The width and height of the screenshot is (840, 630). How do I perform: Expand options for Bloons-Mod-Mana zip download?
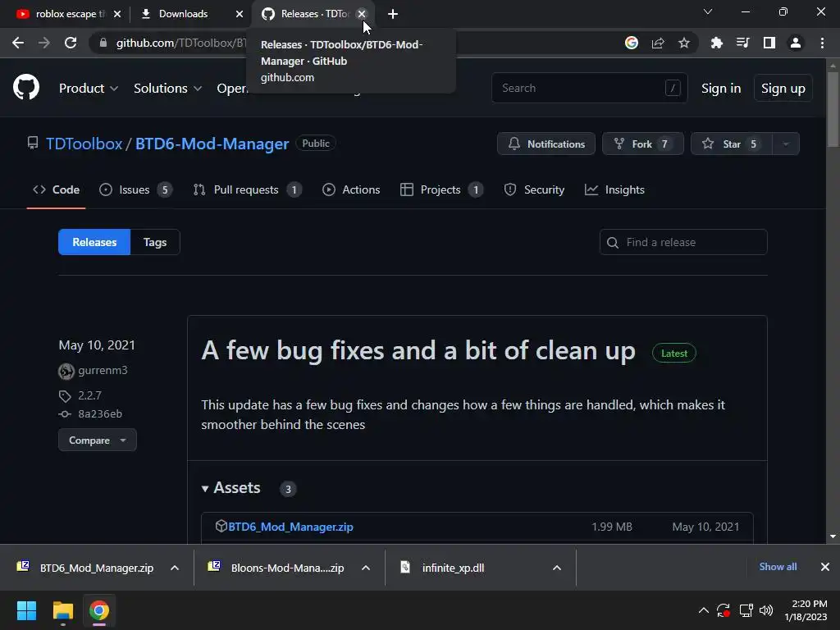[x=366, y=568]
